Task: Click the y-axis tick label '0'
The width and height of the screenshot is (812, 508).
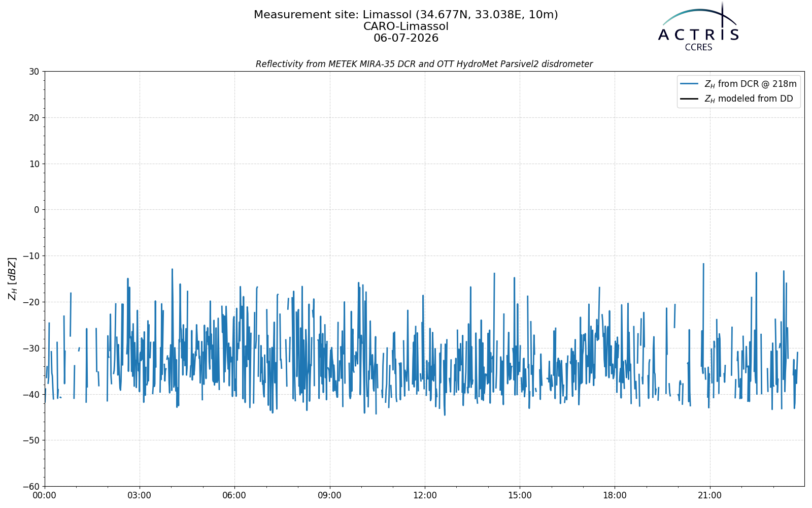Action: [x=37, y=210]
